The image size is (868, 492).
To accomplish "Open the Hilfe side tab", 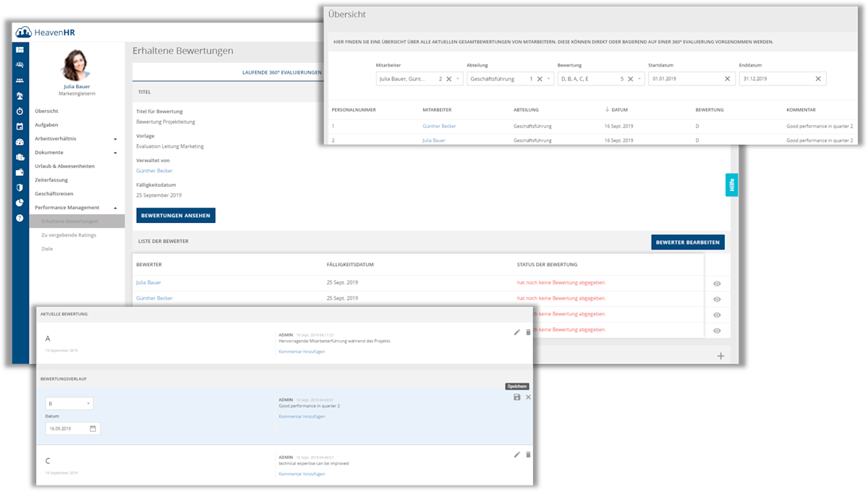I will tap(731, 184).
